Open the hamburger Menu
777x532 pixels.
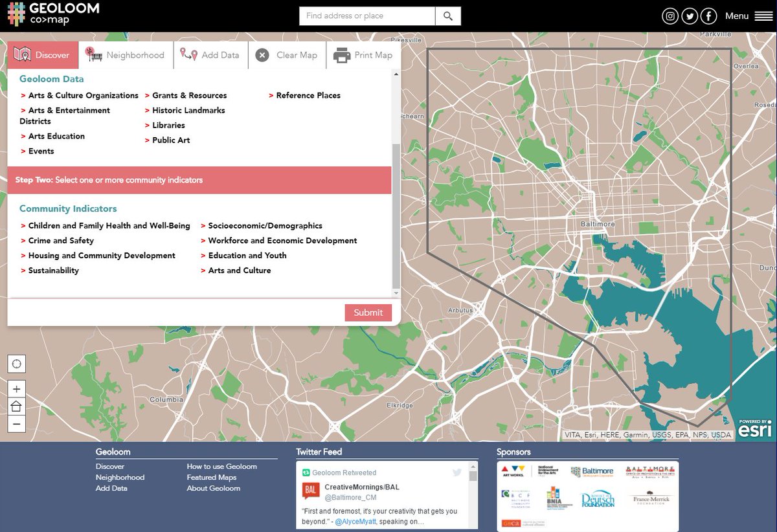coord(763,16)
